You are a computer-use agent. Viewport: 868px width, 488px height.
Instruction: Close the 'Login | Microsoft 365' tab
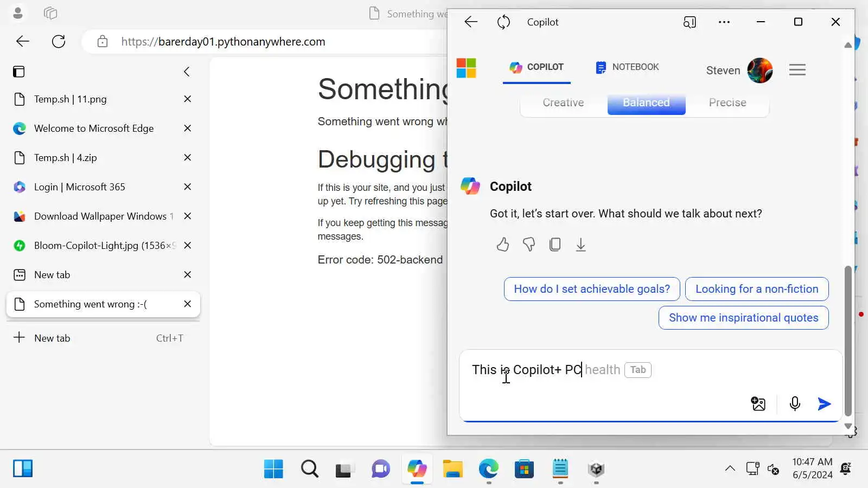coord(188,187)
